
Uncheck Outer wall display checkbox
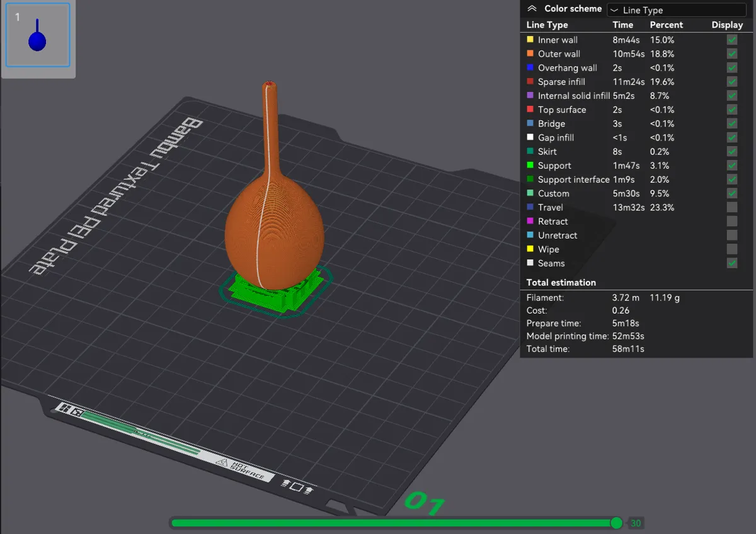(x=732, y=54)
